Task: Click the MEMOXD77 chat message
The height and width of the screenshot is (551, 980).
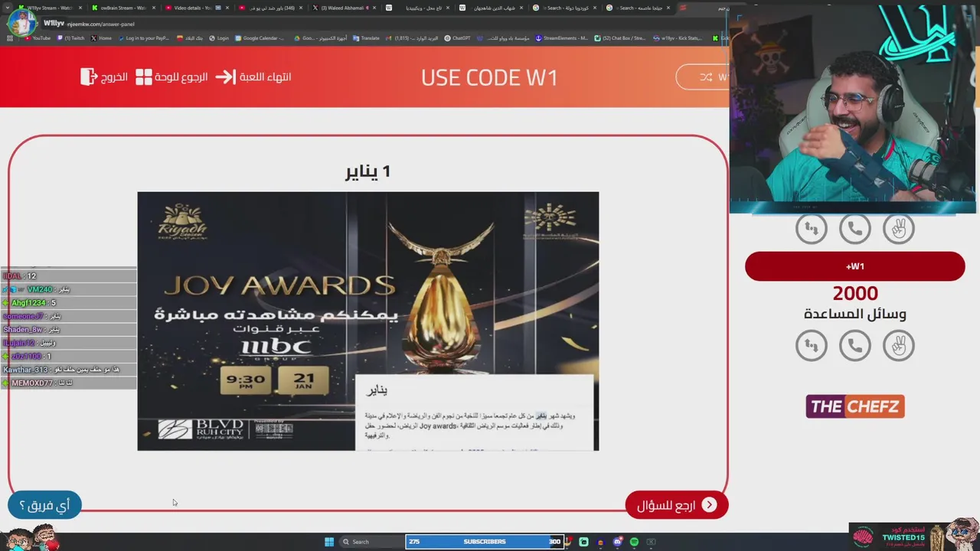Action: [x=68, y=383]
